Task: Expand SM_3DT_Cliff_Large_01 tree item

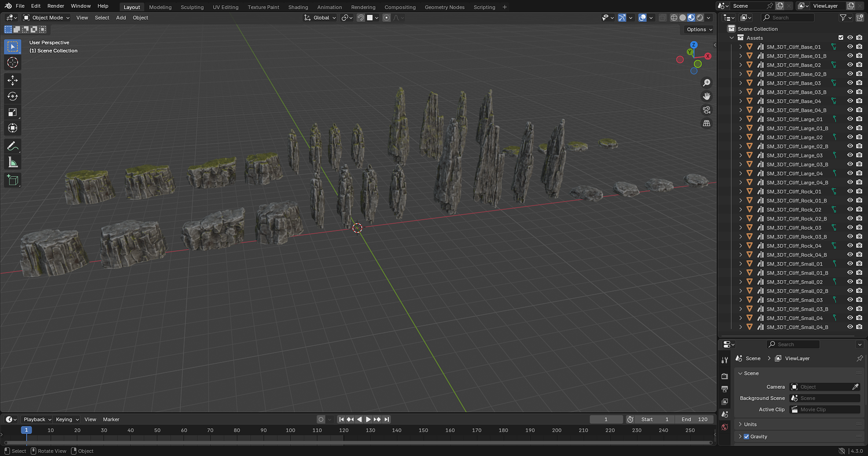Action: pyautogui.click(x=740, y=119)
